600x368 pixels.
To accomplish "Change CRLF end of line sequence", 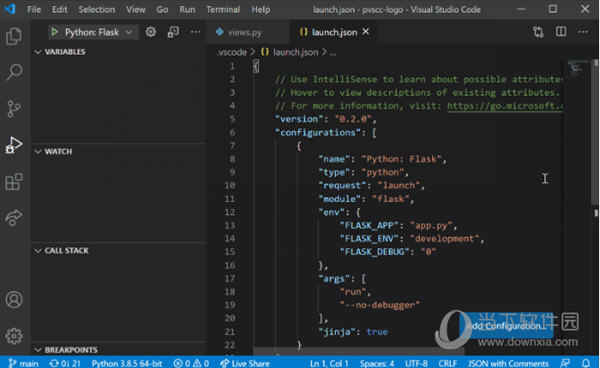I will click(x=447, y=363).
